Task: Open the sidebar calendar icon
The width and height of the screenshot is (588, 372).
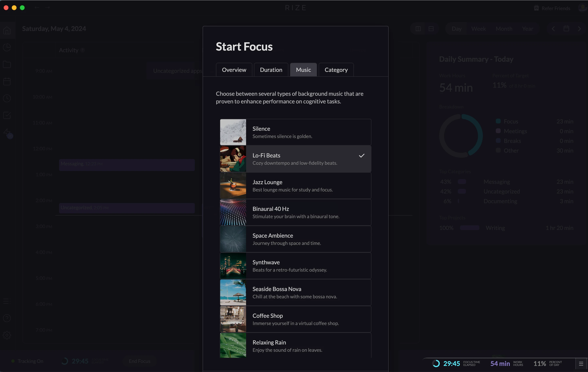Action: pos(7,81)
